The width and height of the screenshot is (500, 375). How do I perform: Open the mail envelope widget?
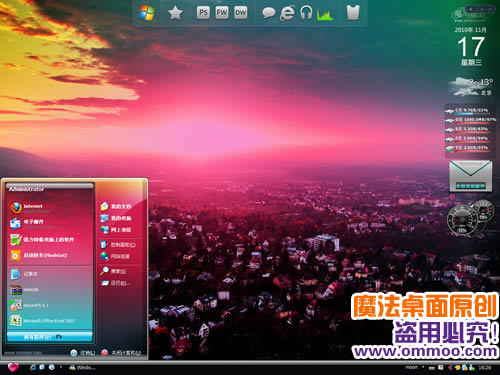[x=471, y=176]
